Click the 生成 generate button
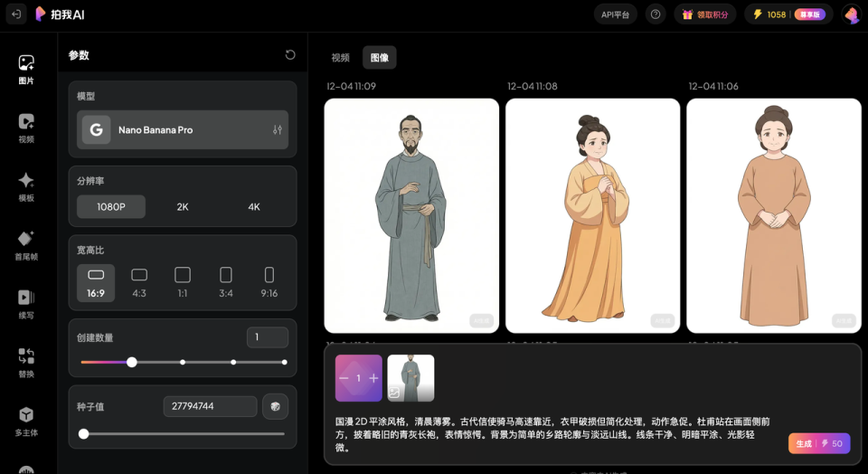868x474 pixels. coord(819,443)
